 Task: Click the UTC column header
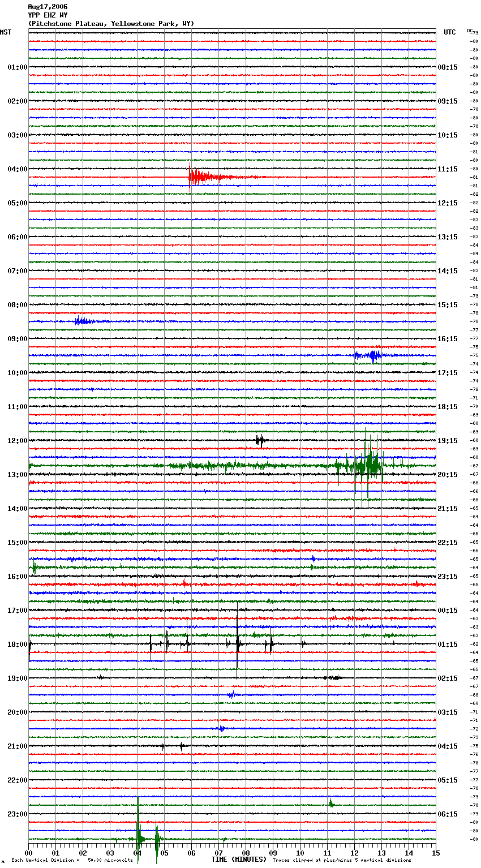click(x=450, y=32)
